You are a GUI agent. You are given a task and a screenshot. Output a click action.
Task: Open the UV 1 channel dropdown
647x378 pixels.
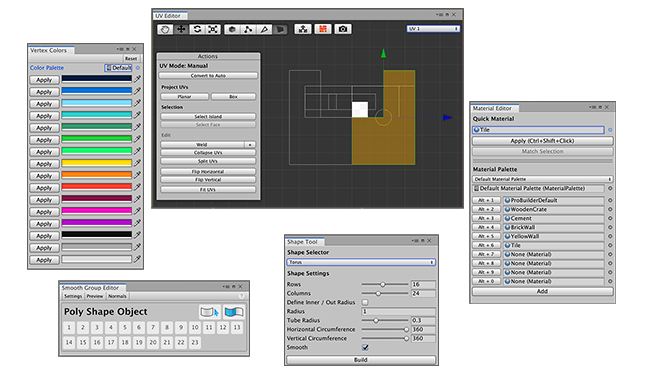pos(433,29)
